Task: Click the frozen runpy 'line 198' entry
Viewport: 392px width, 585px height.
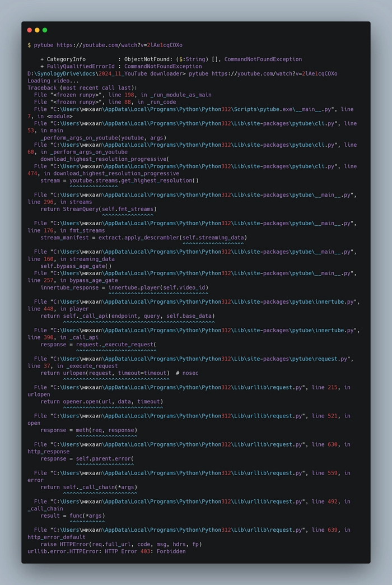Action: coord(123,95)
